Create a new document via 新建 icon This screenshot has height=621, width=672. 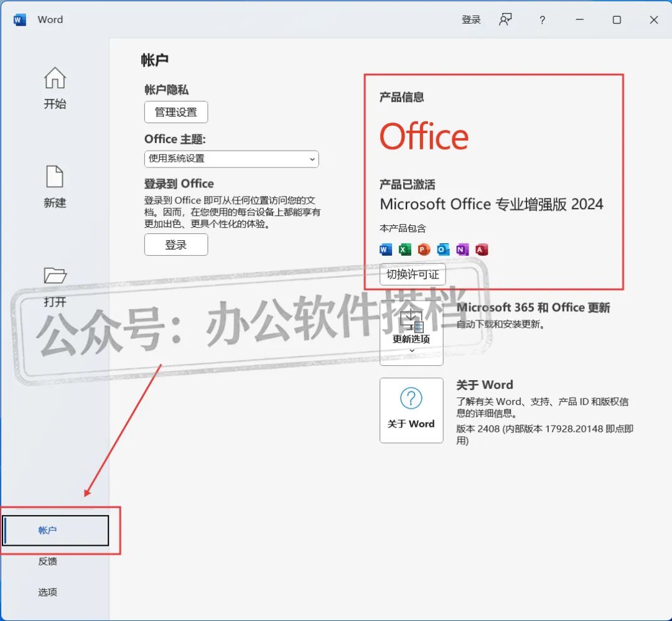[x=55, y=177]
